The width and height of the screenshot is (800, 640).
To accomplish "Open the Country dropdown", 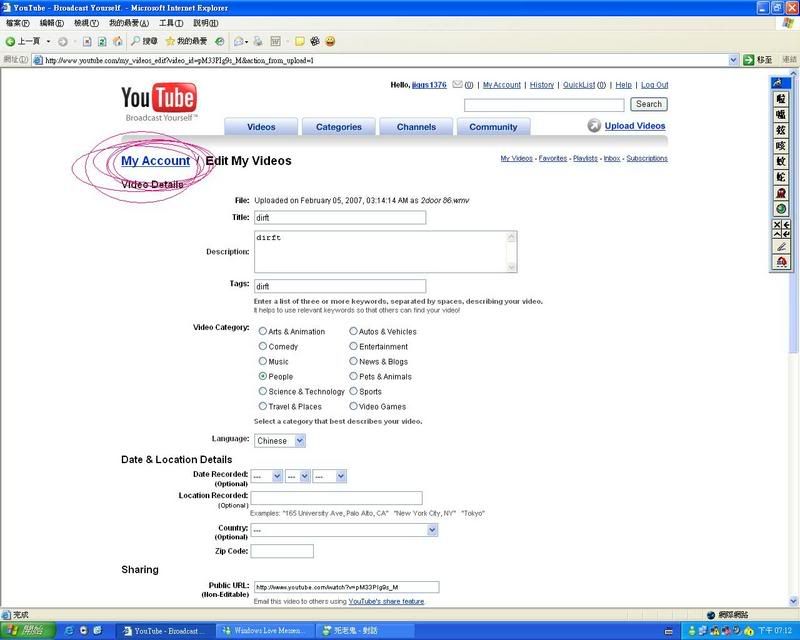I will (344, 530).
